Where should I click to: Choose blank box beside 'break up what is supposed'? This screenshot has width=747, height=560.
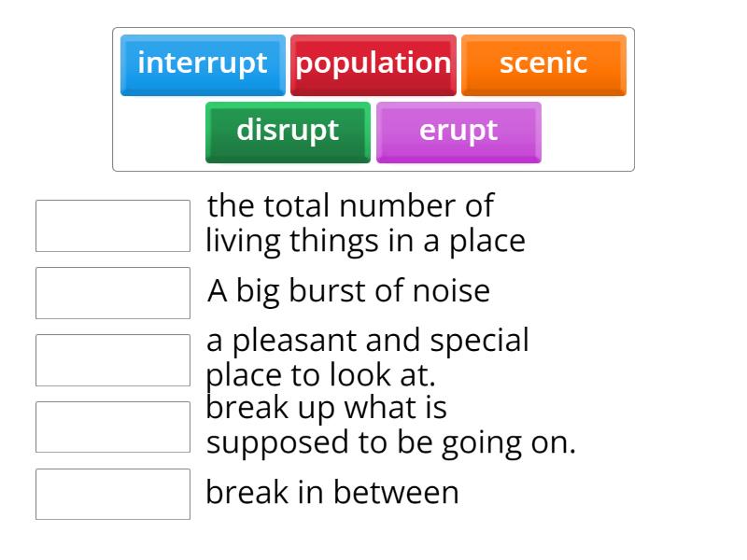pyautogui.click(x=113, y=427)
